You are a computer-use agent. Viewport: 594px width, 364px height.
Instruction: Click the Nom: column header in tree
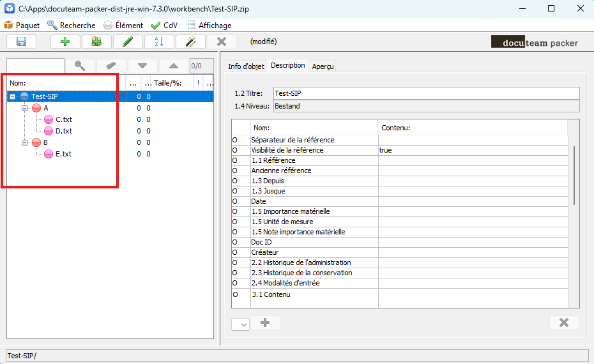pos(66,83)
